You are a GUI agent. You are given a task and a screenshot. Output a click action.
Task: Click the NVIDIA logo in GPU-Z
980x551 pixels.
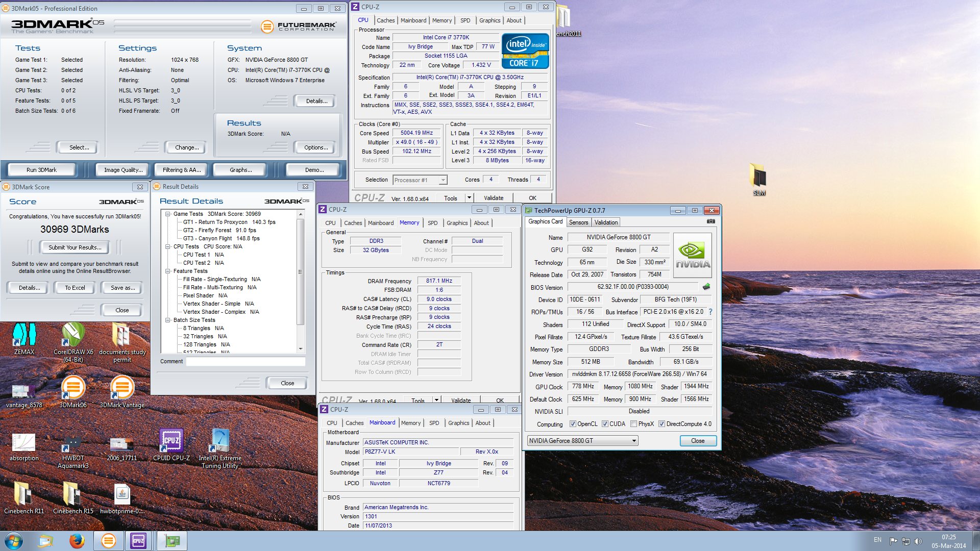click(693, 255)
